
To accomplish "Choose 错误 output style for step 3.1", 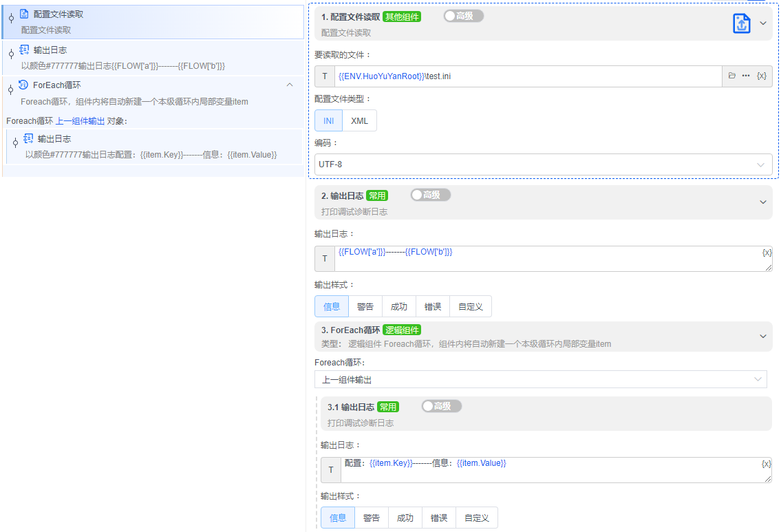I will [439, 517].
